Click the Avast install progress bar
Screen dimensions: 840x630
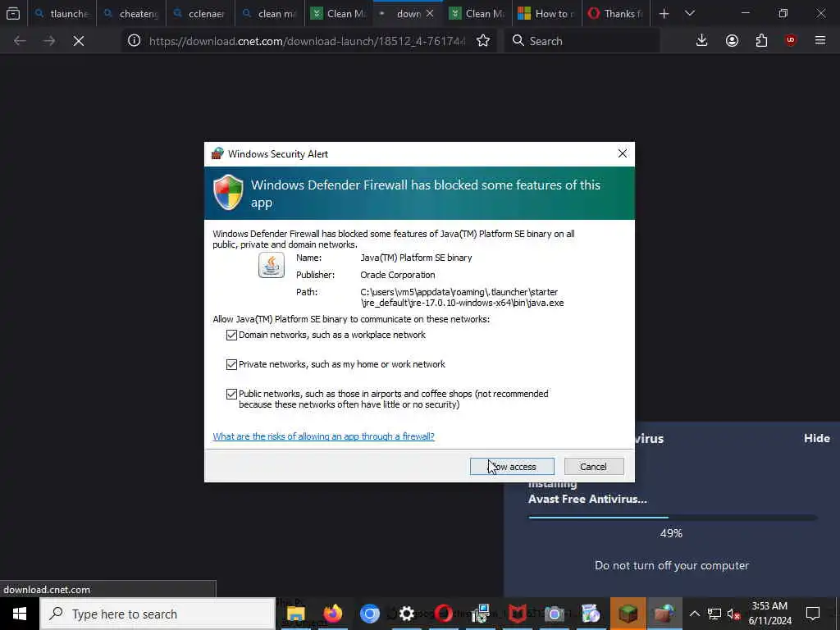click(x=673, y=518)
